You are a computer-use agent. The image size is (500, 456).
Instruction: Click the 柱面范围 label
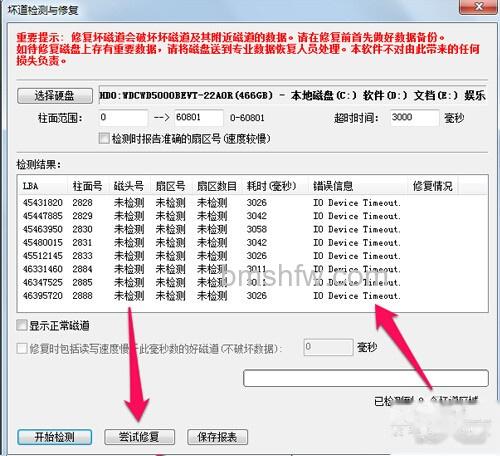(x=60, y=118)
